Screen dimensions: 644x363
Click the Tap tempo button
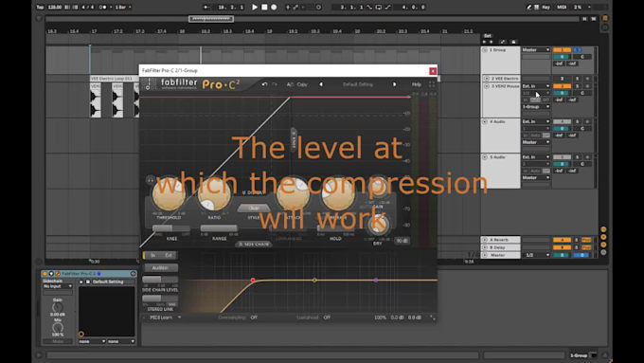(40, 7)
